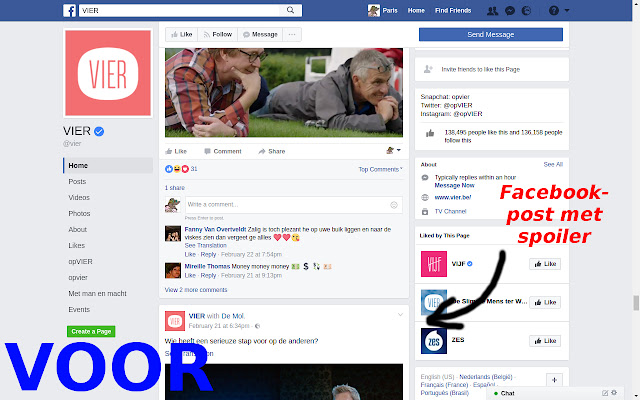Click the green Create a Page button
Viewport: 640px width, 400px height.
pos(91,331)
